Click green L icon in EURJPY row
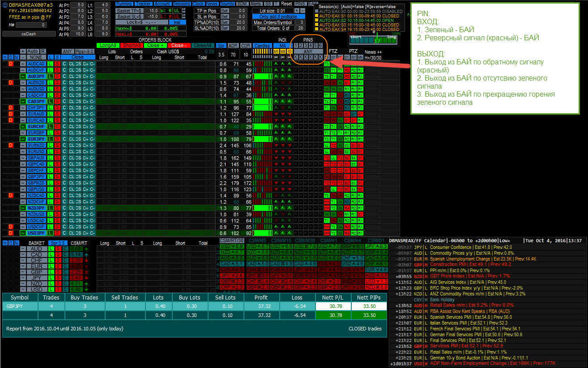Image resolution: width=588 pixels, height=368 pixels. point(50,139)
